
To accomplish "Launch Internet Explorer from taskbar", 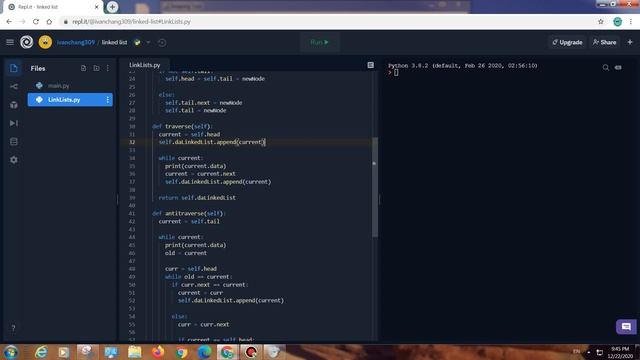I will 41,352.
